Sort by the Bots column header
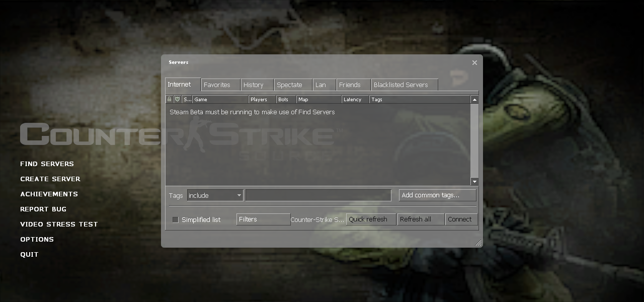 286,100
